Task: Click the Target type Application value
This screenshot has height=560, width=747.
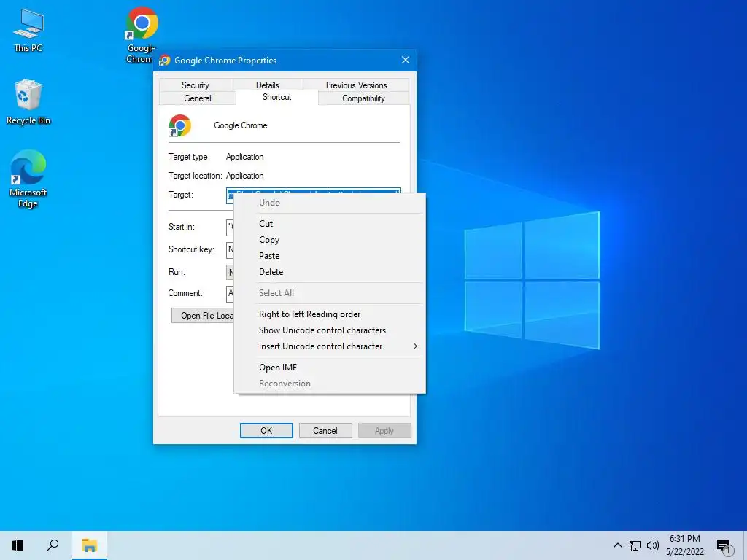Action: pos(244,157)
